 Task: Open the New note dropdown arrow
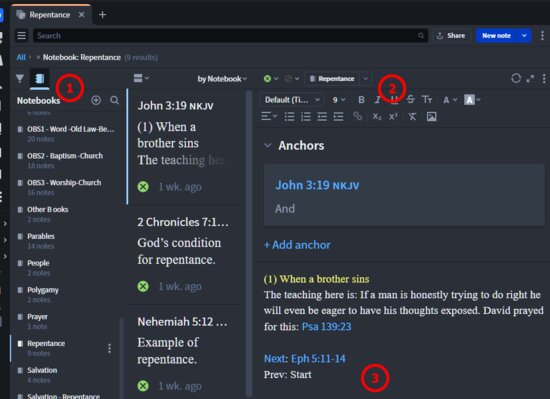click(x=524, y=35)
